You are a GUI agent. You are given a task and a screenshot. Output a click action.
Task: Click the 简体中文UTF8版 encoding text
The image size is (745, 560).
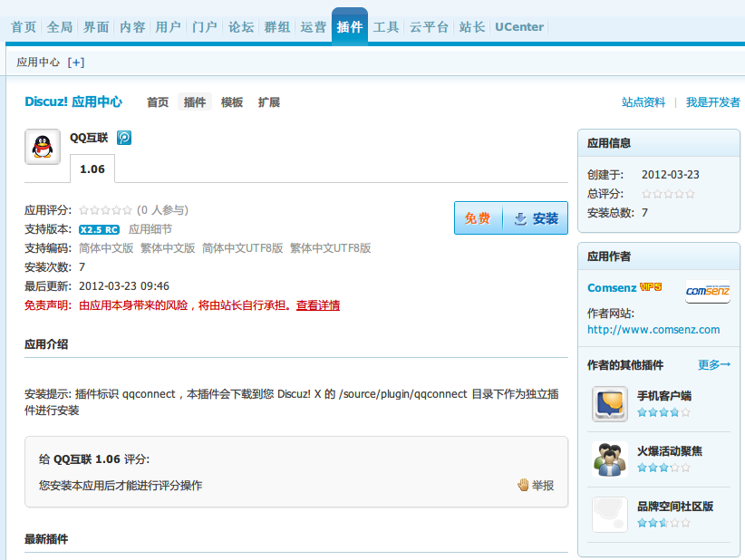point(242,248)
